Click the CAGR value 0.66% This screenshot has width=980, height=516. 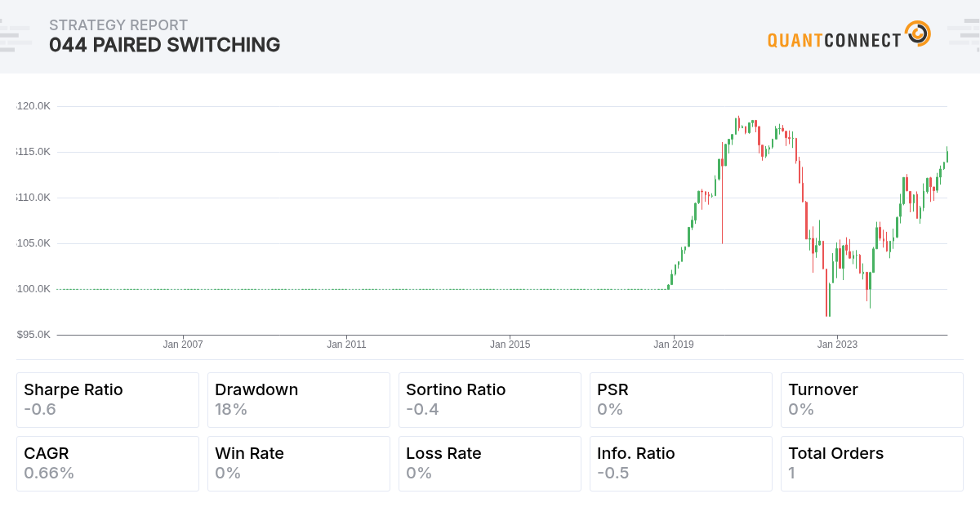coord(49,473)
